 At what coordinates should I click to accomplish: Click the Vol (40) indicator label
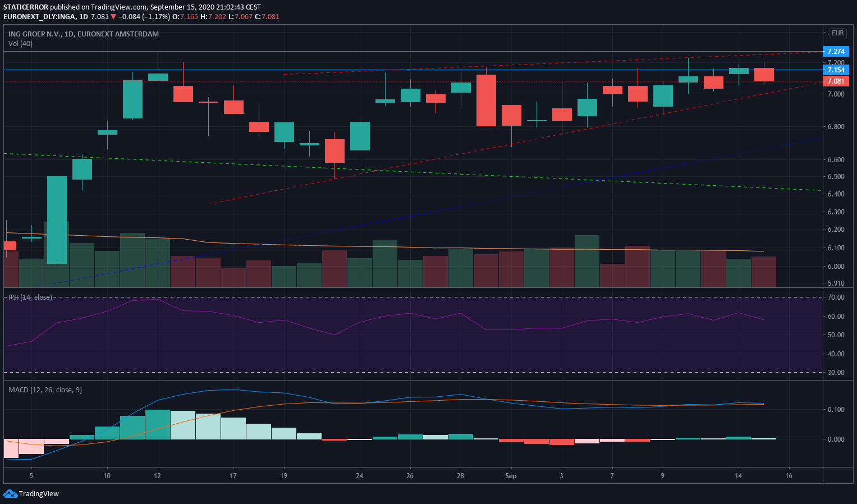(x=20, y=44)
